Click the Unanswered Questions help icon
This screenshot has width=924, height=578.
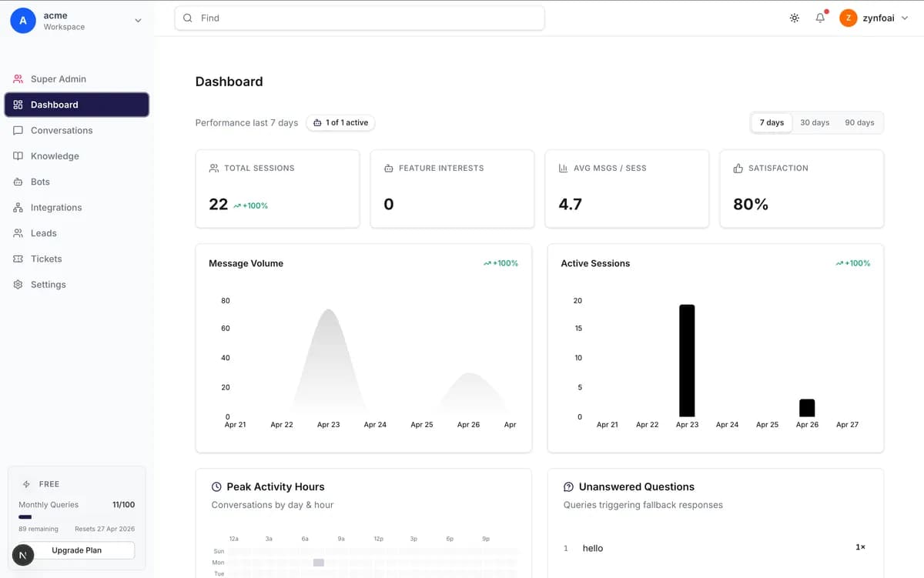pyautogui.click(x=569, y=487)
